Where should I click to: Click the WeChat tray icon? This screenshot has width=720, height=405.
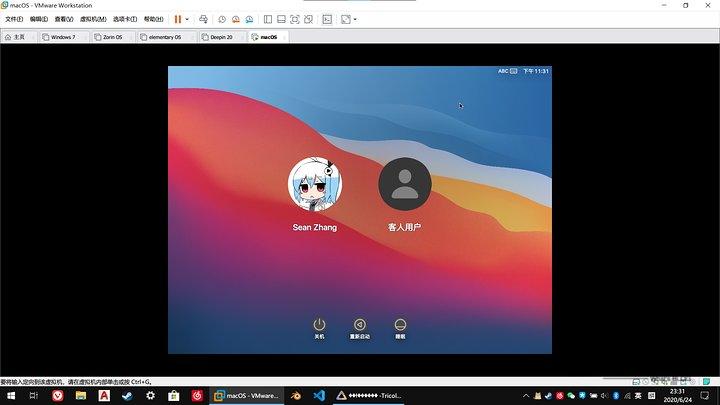(x=571, y=396)
